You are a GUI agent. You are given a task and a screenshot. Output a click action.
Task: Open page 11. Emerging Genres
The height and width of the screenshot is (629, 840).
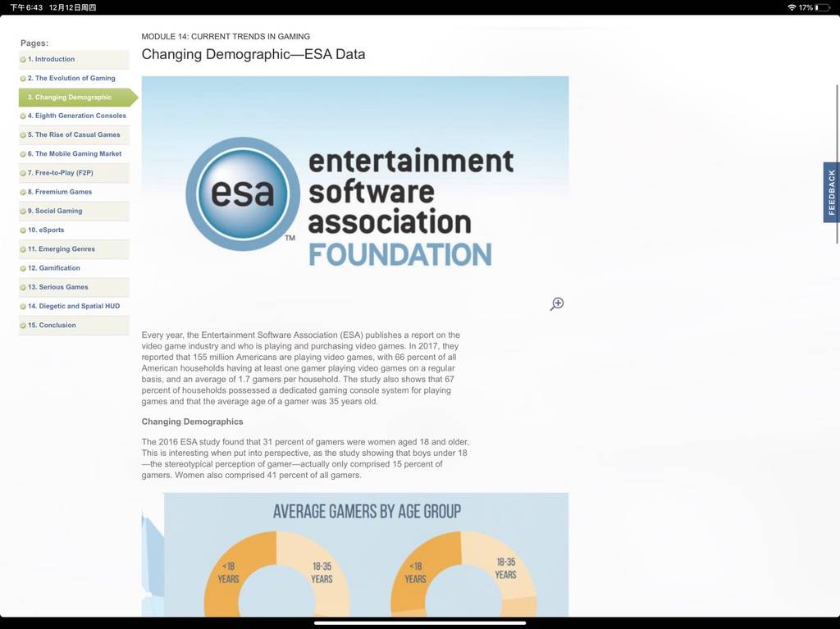pyautogui.click(x=74, y=249)
